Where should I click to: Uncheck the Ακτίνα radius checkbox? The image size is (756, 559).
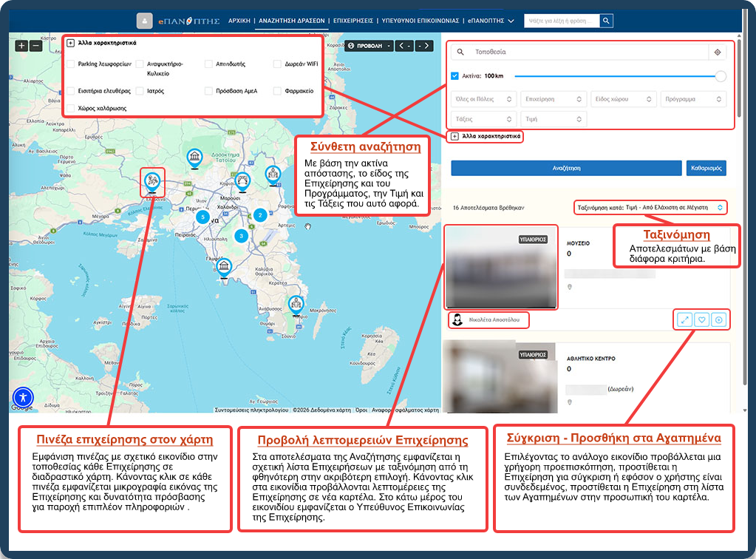454,75
